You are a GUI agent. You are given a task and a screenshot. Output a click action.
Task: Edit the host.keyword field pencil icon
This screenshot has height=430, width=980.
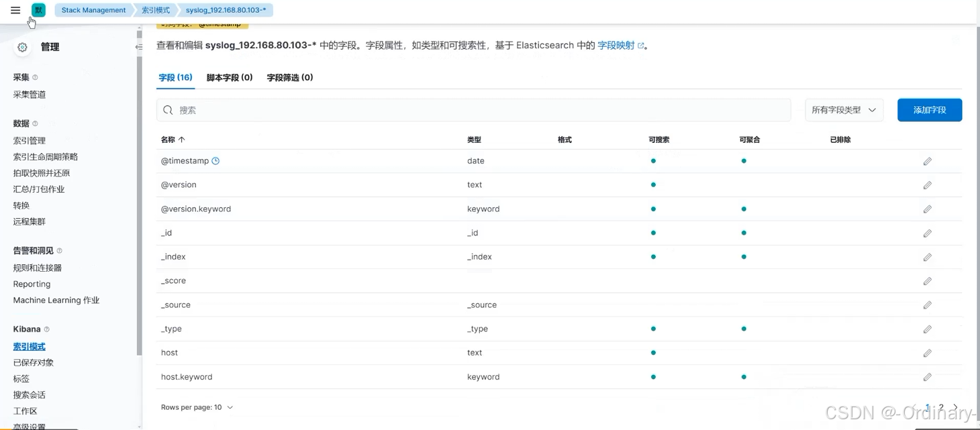point(927,377)
